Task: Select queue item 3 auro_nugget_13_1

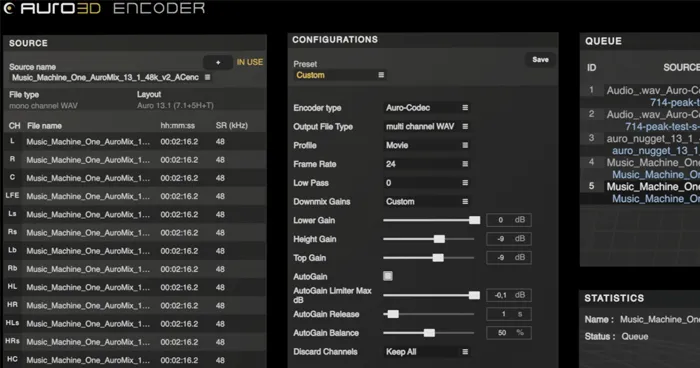Action: coord(640,144)
